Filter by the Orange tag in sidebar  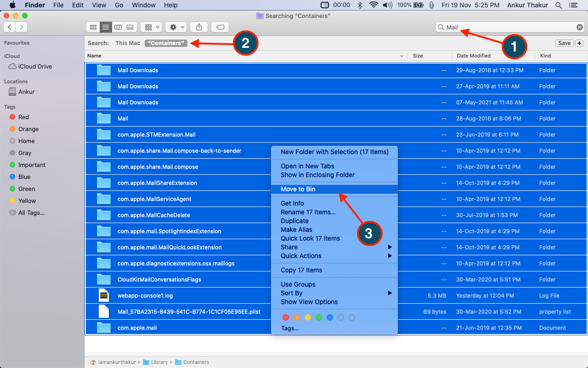[24, 129]
